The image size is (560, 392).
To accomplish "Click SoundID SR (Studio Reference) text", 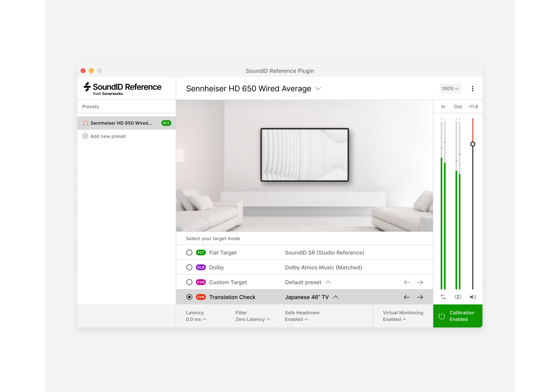I will [324, 253].
